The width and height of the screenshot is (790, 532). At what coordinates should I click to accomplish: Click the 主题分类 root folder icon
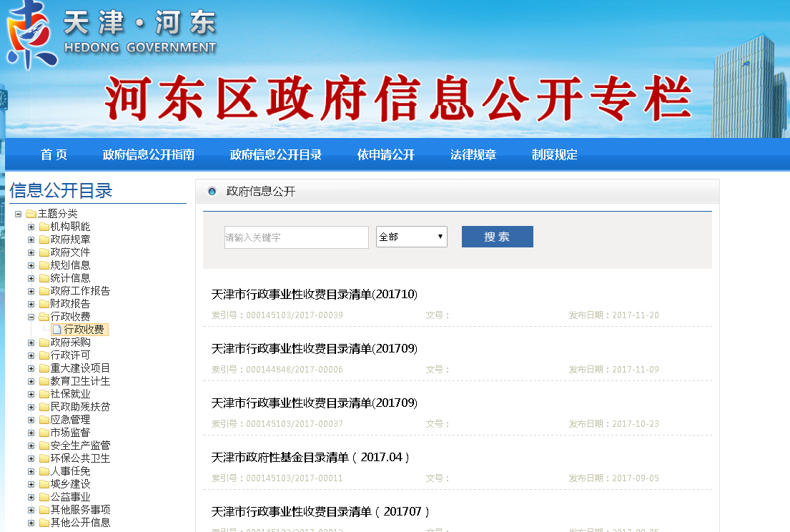click(x=31, y=214)
